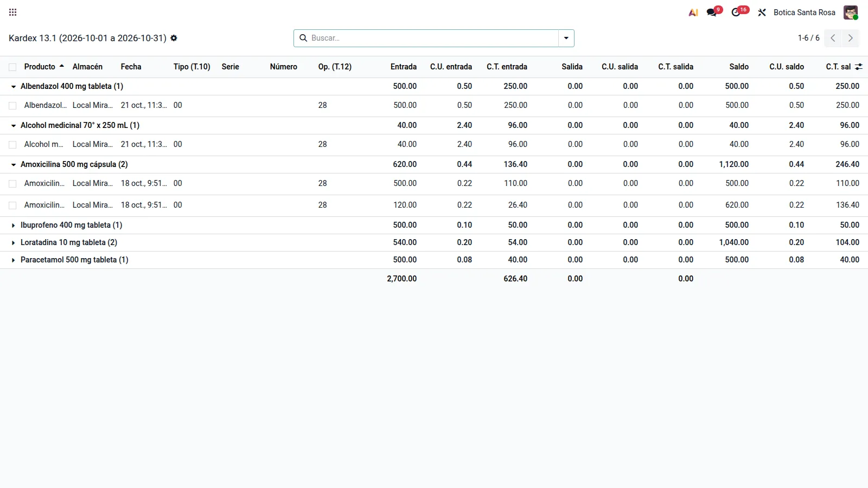The image size is (868, 488).
Task: Sort by the Producto column header
Action: point(40,67)
